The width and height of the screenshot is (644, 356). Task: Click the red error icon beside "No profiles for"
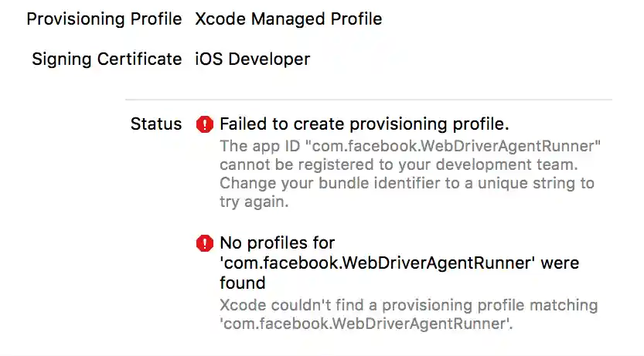(x=204, y=244)
